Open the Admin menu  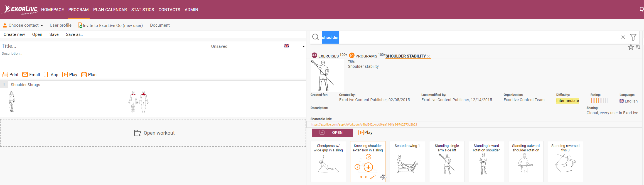pyautogui.click(x=191, y=10)
